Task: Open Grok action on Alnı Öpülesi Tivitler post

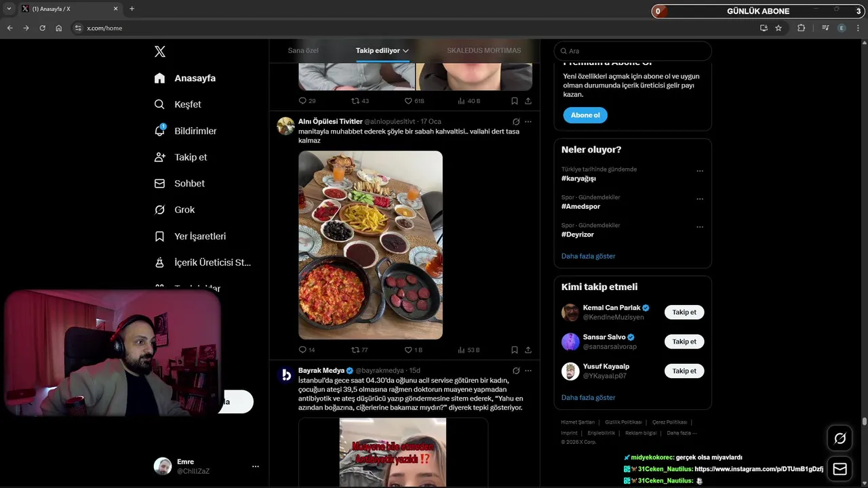Action: (x=516, y=122)
